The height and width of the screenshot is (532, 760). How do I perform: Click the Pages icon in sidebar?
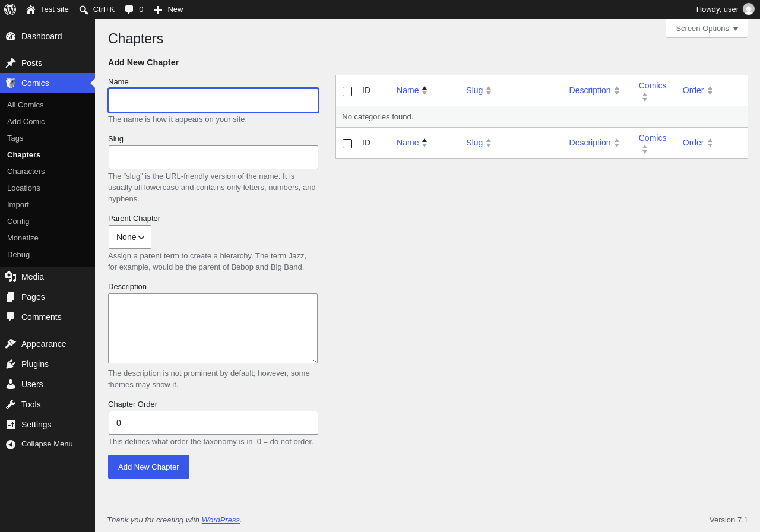(x=11, y=297)
